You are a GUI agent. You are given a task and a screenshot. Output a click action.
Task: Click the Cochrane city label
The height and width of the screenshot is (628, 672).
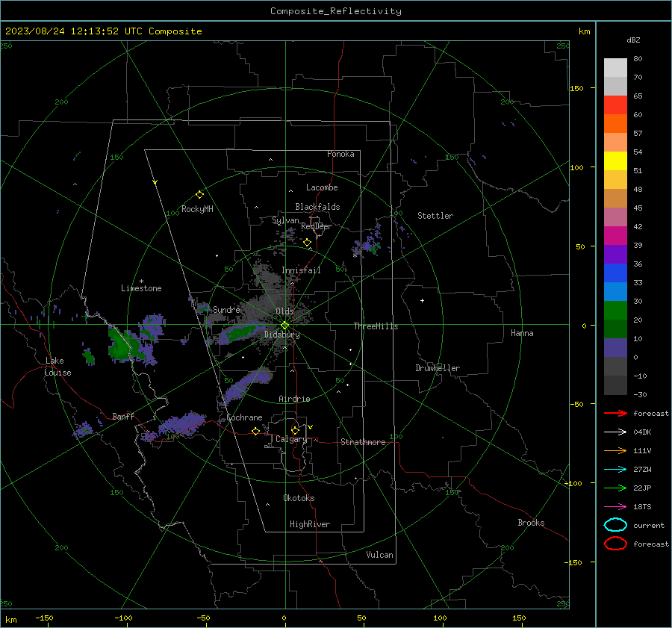point(244,417)
